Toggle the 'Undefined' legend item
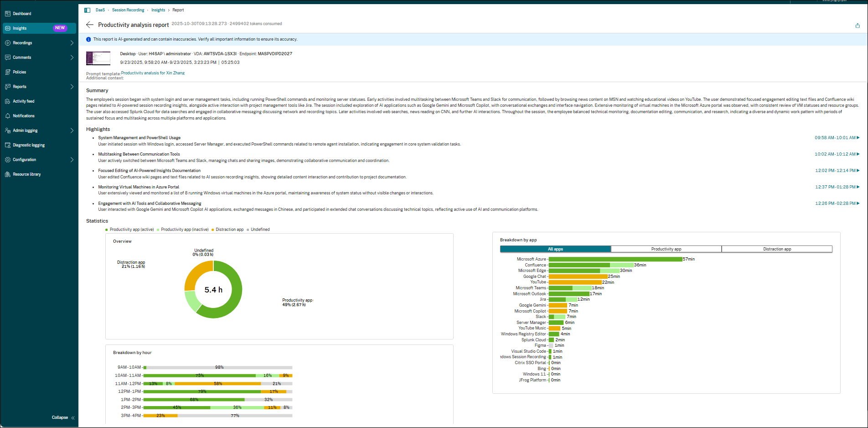868x428 pixels. pos(258,230)
